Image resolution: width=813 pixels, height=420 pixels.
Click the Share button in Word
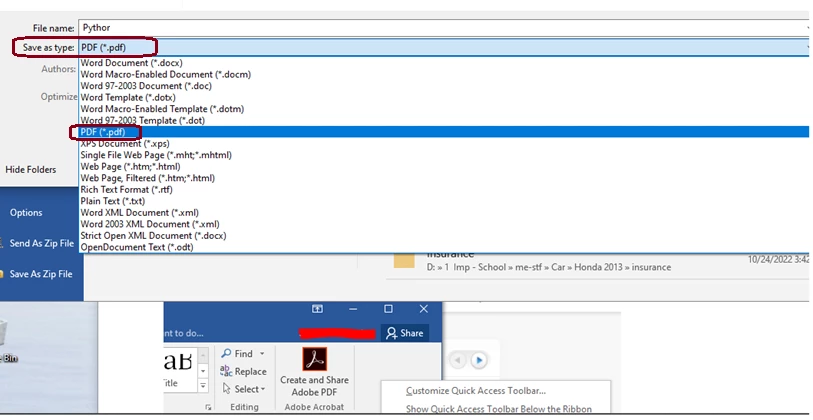405,333
